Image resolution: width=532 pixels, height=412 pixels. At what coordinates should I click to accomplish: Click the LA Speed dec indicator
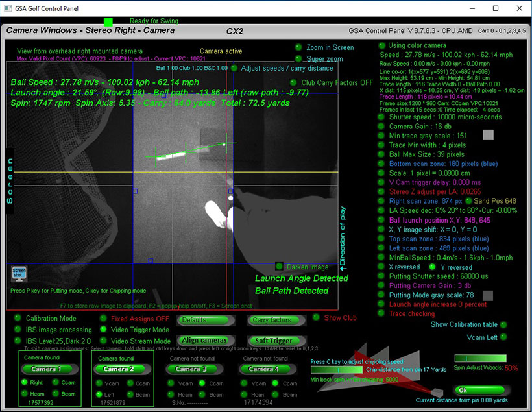[381, 210]
